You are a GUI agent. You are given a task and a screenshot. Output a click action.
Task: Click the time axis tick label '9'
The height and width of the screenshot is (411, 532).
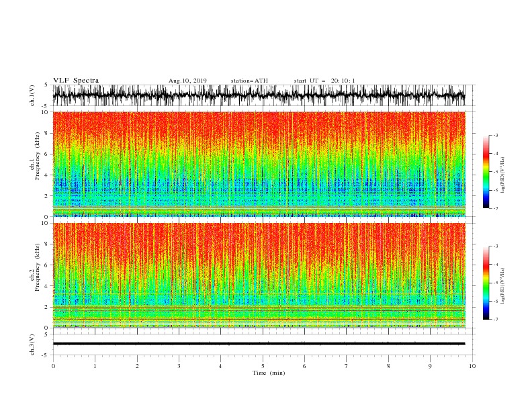click(430, 366)
